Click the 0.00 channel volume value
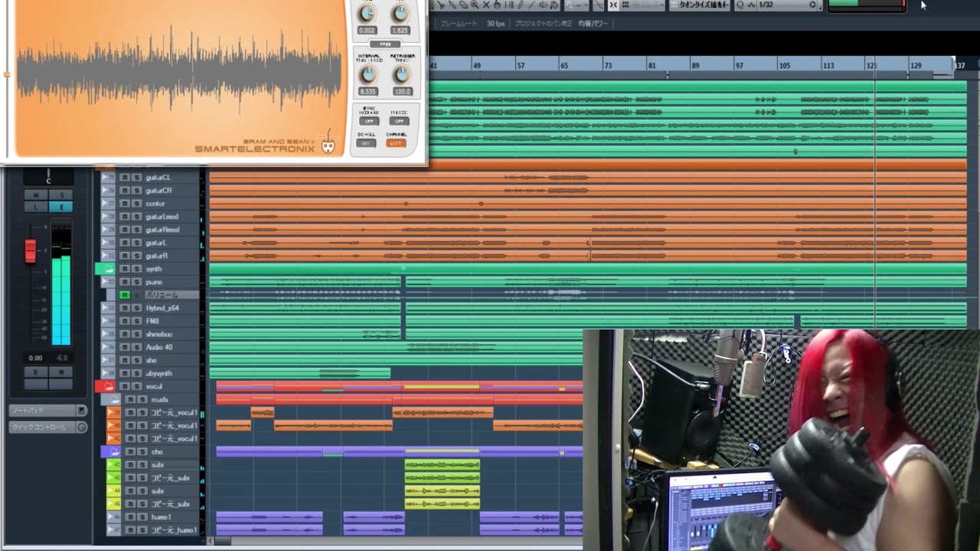The height and width of the screenshot is (551, 980). (35, 357)
